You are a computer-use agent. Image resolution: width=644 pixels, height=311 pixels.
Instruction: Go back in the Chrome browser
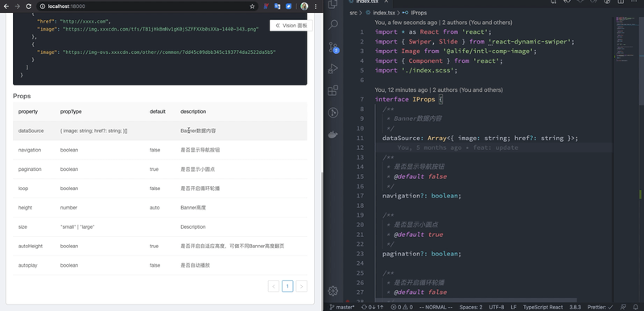[x=6, y=6]
